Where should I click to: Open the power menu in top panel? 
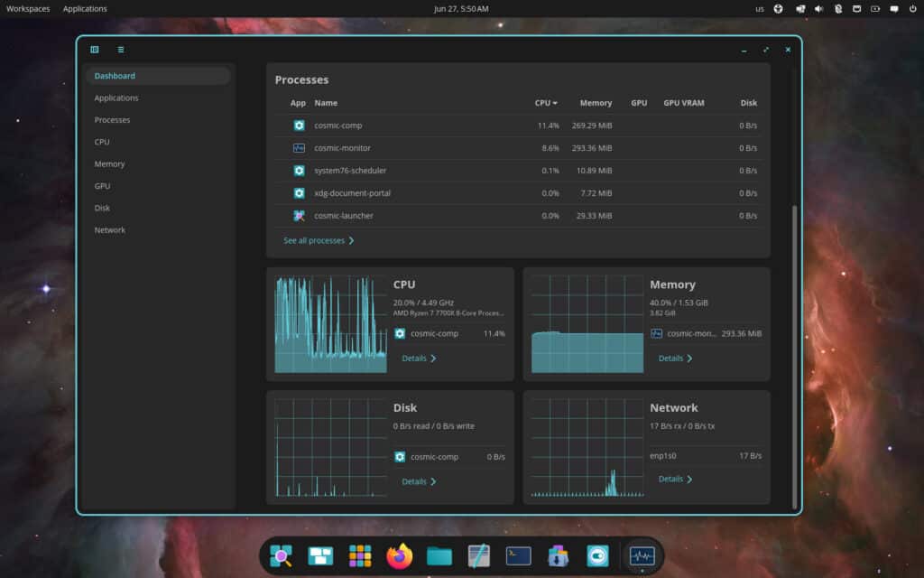pos(913,9)
